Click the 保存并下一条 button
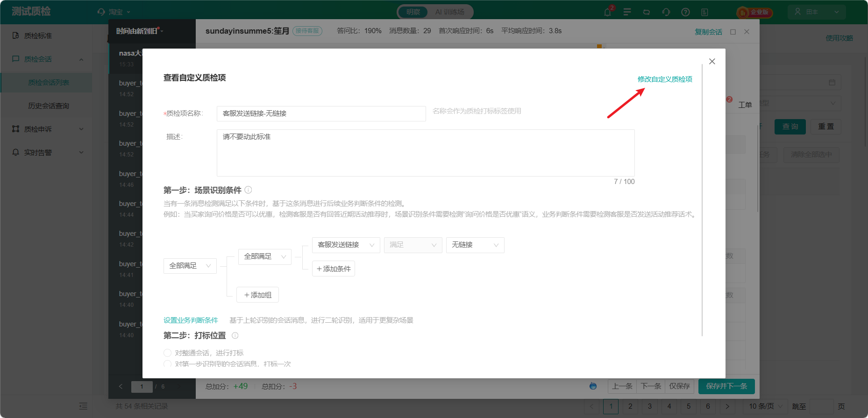This screenshot has height=418, width=868. (726, 386)
